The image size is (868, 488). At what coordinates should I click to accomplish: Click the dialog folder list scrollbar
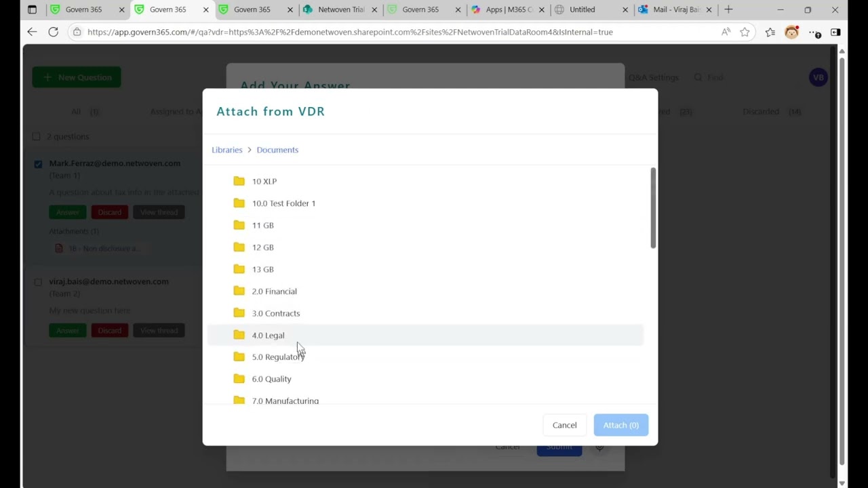click(x=653, y=207)
